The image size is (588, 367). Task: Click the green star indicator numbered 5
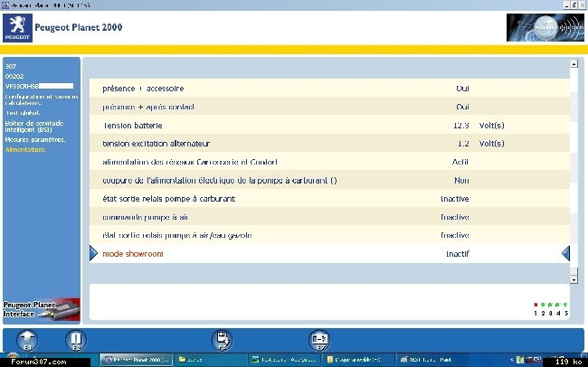click(565, 305)
